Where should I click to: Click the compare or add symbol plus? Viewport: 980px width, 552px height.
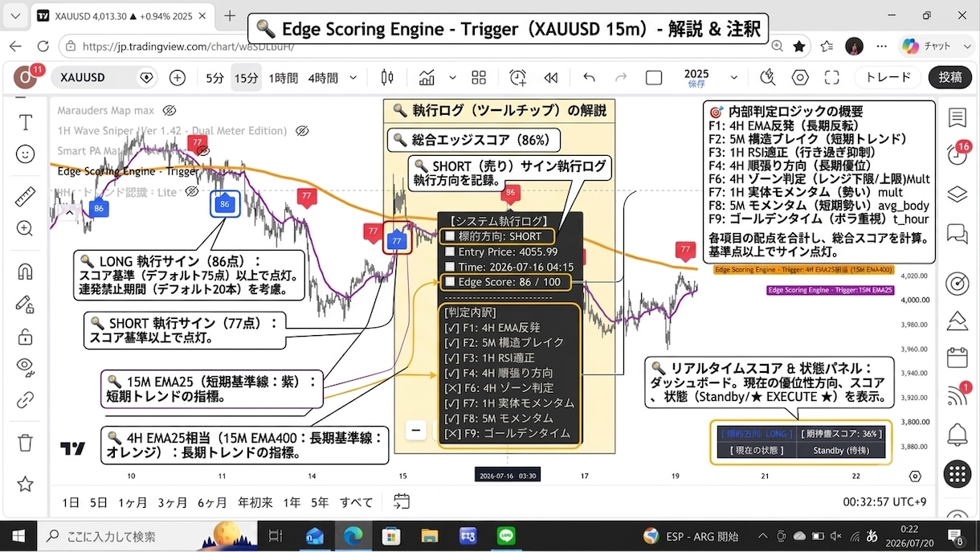178,78
